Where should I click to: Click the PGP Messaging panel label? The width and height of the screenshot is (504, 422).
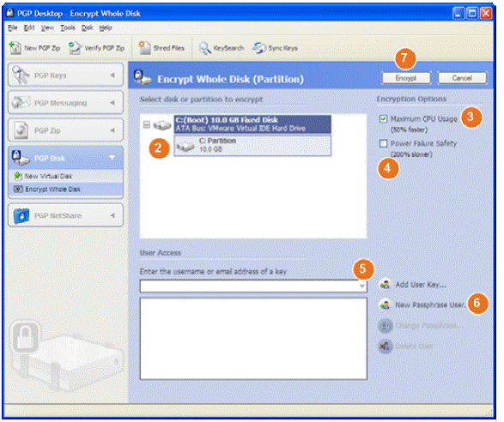pyautogui.click(x=60, y=103)
